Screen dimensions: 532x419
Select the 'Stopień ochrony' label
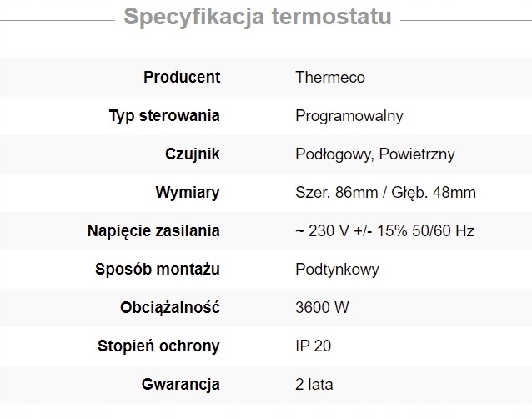click(x=158, y=346)
